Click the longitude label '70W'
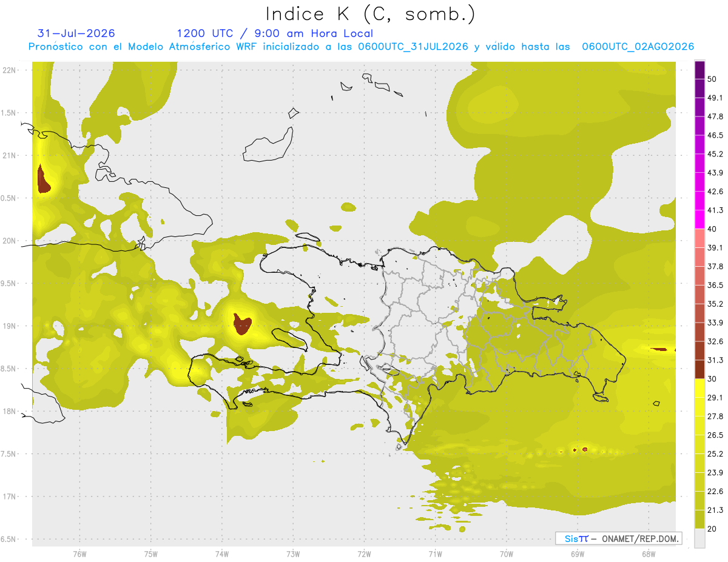Viewport: 728px width, 562px height. 506,554
